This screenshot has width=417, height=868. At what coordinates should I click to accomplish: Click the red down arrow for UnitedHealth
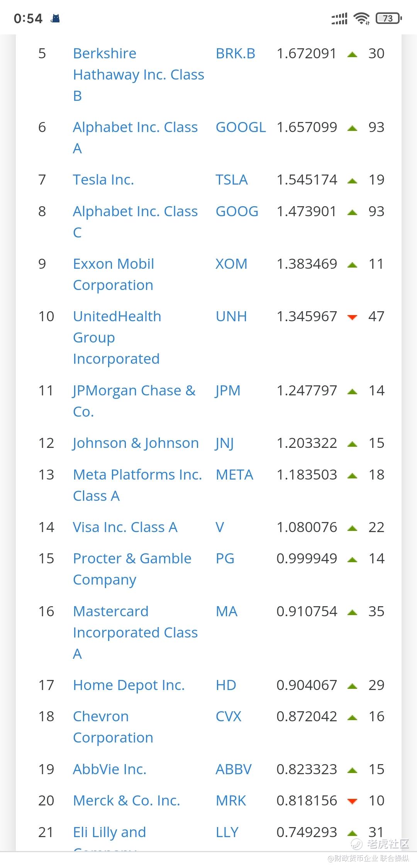point(352,317)
